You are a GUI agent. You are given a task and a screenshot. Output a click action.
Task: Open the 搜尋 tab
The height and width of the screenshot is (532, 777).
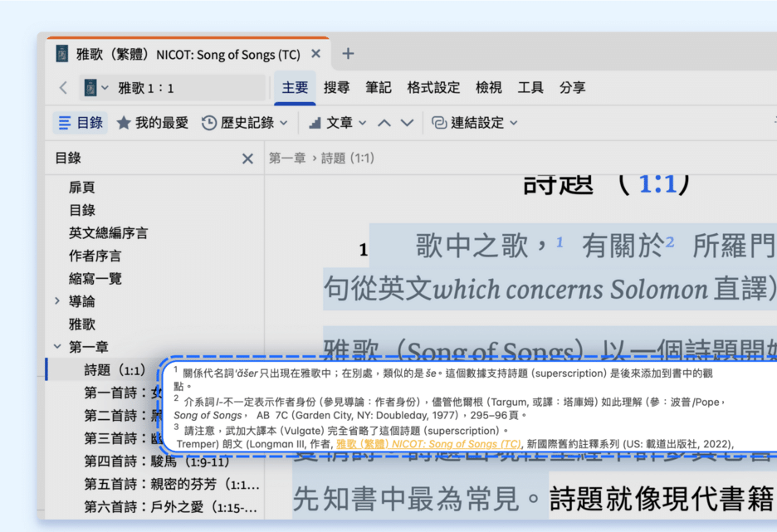coord(336,88)
